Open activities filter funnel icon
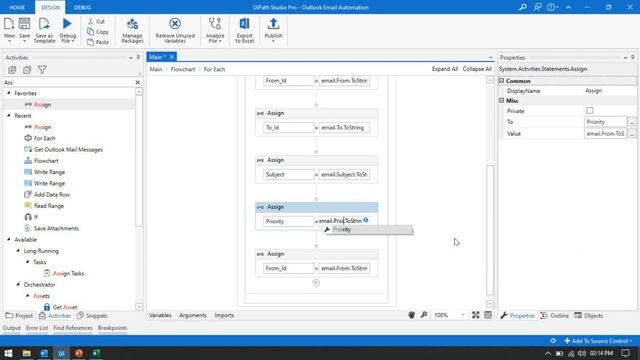This screenshot has height=360, width=640. 42,70
